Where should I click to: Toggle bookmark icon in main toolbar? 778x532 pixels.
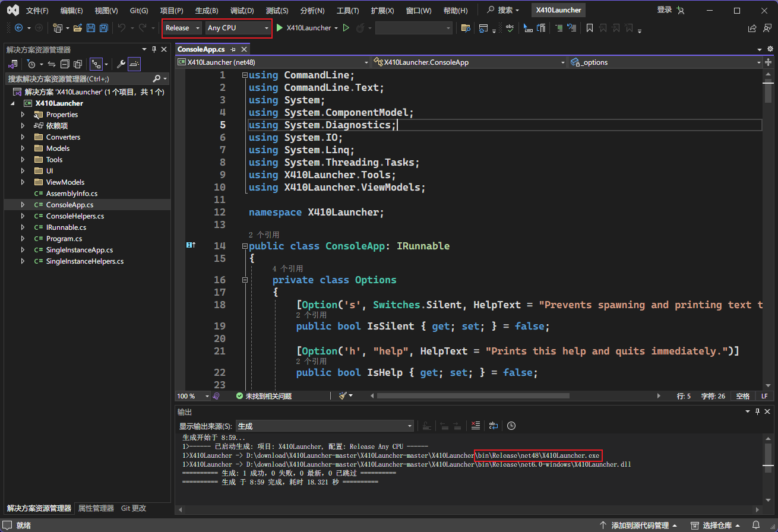tap(589, 28)
